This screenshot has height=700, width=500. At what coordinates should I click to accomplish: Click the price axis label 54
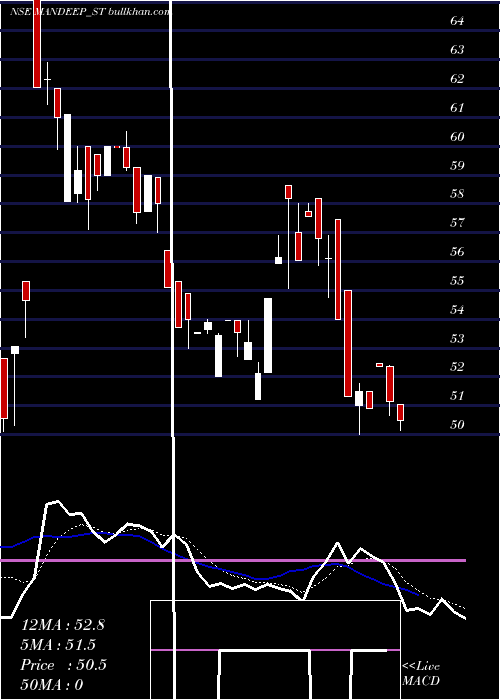(457, 309)
